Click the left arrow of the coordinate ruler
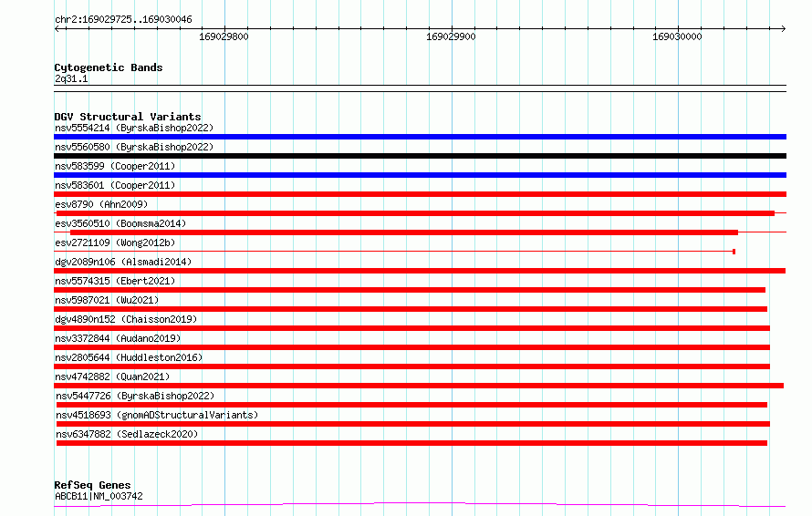Viewport: 812px width, 516px height. 57,29
